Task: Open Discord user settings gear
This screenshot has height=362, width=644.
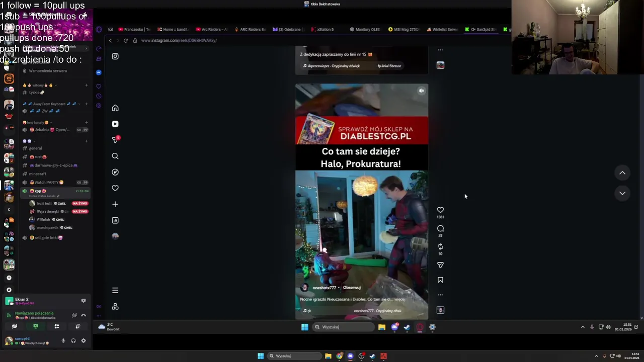Action: pos(84,341)
